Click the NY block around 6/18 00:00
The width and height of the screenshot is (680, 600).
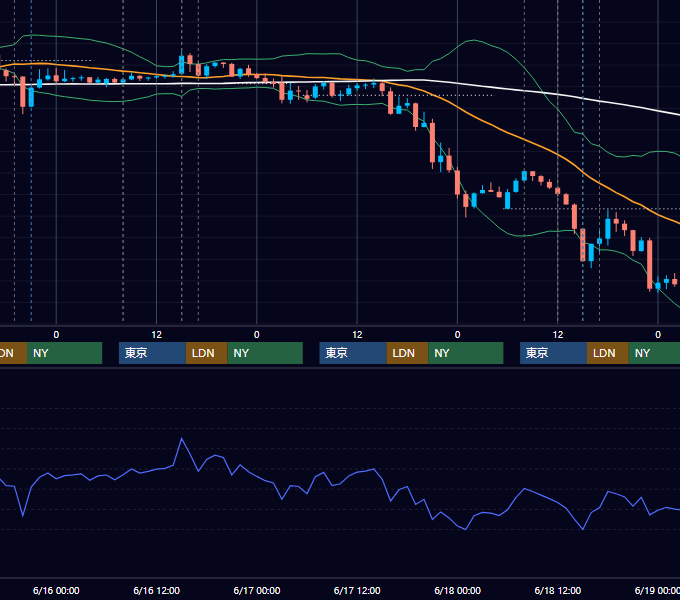pyautogui.click(x=466, y=353)
